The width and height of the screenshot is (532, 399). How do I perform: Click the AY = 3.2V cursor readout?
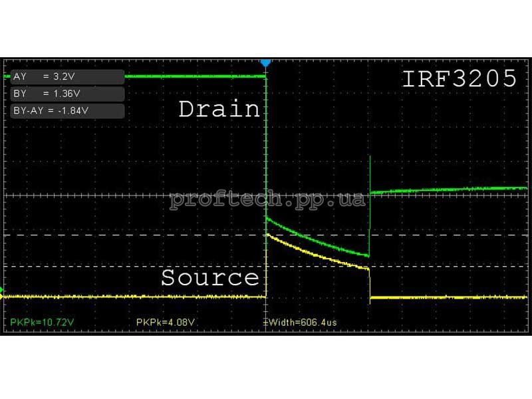[67, 76]
